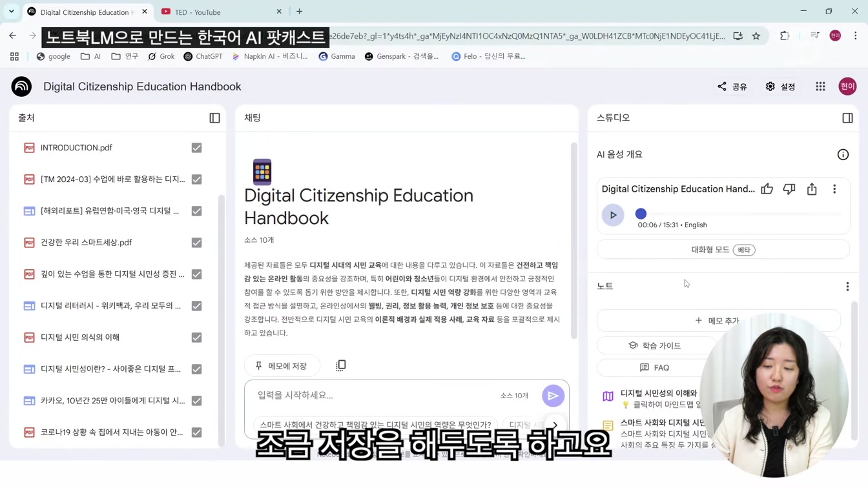Click 대화형 모드 베타 button

723,250
